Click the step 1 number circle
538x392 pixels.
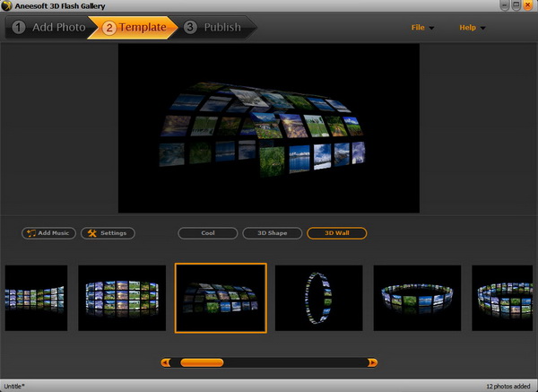click(19, 27)
